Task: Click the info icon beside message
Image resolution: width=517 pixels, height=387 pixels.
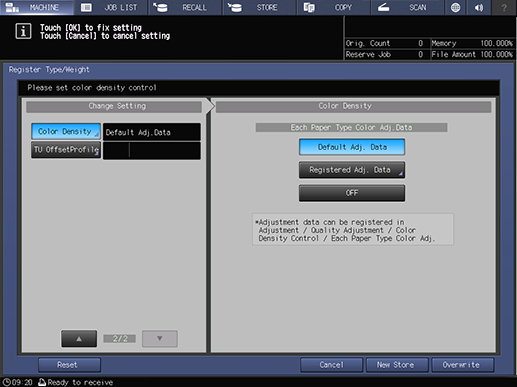Action: click(x=23, y=31)
